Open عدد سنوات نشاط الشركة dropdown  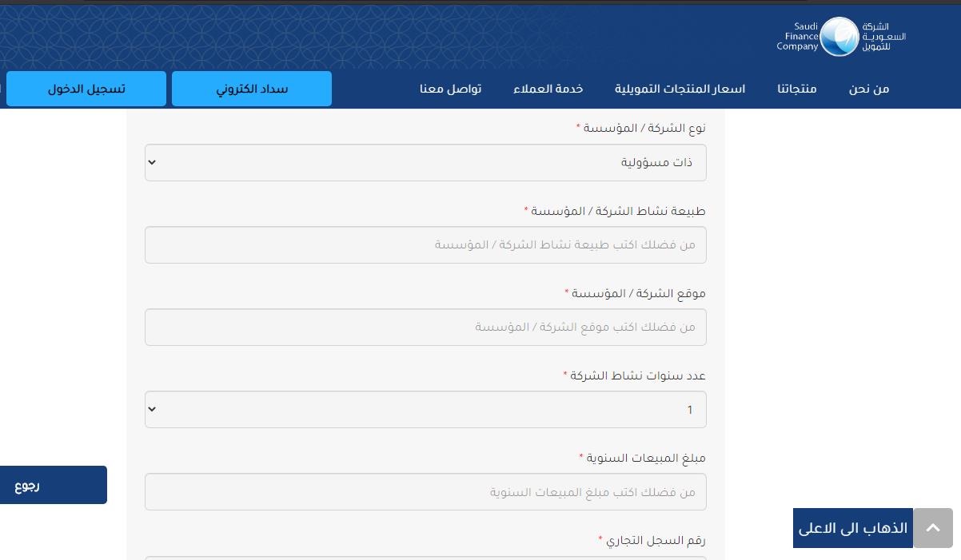425,410
